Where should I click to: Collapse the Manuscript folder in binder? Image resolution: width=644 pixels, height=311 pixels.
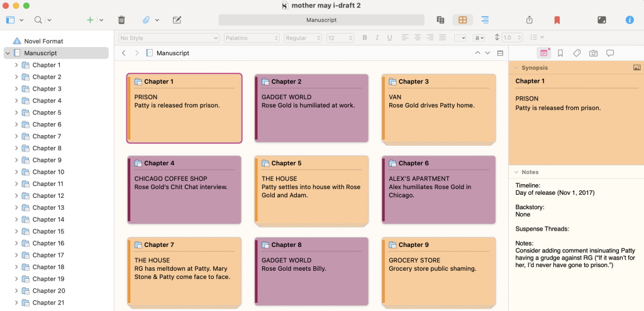[8, 53]
